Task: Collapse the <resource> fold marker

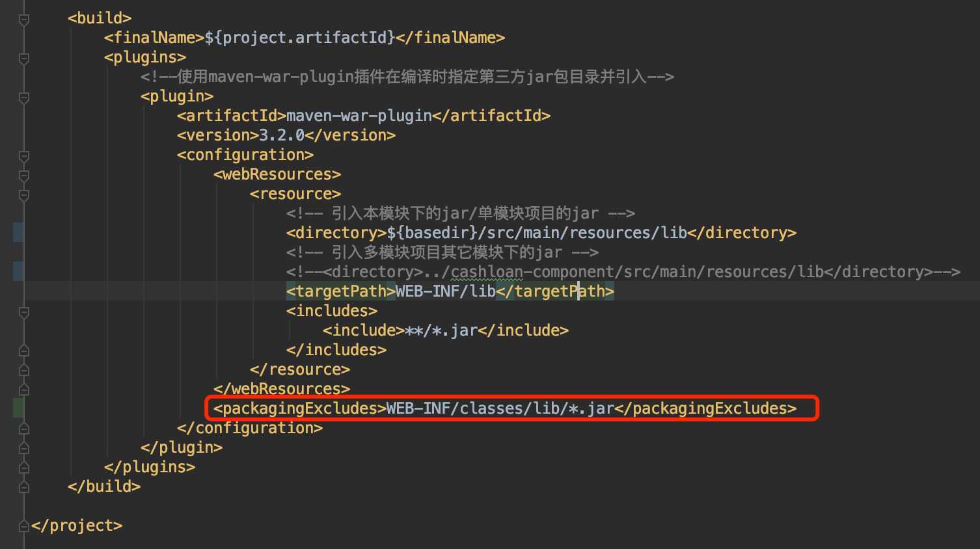Action: pyautogui.click(x=24, y=195)
